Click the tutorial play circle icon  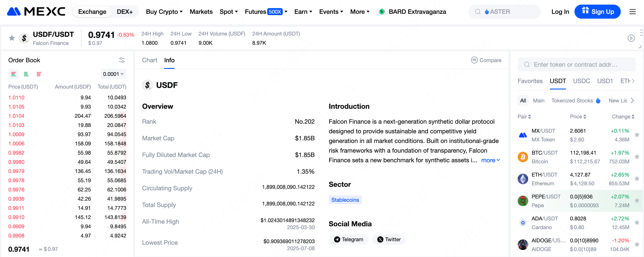pyautogui.click(x=631, y=38)
